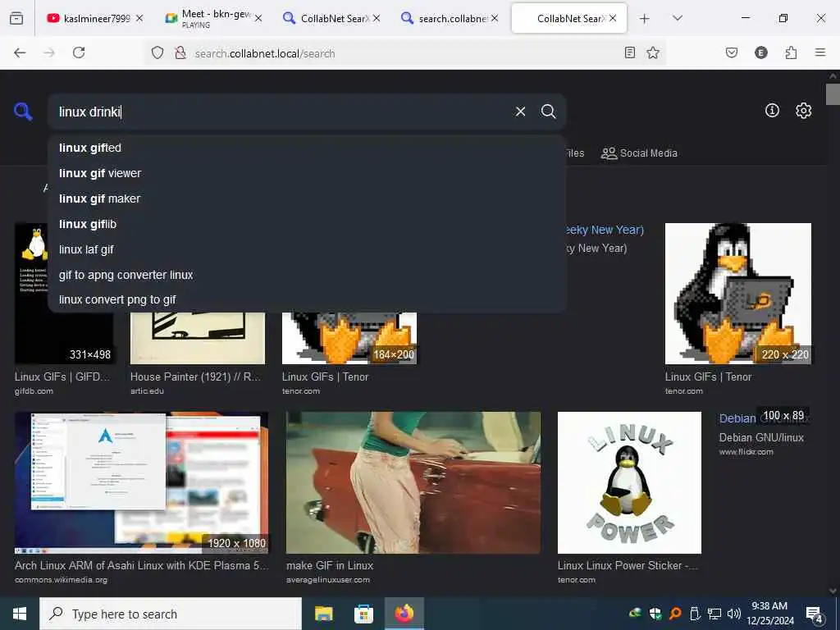Select suggestion linux gif maker
Viewport: 840px width, 630px height.
[x=307, y=199]
